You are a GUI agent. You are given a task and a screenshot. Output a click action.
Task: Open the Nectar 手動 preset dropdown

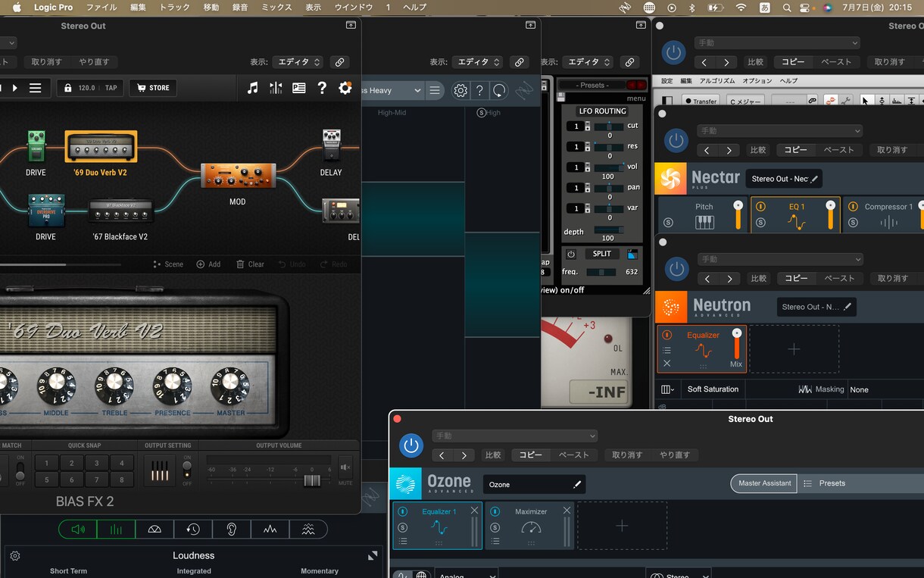click(779, 131)
